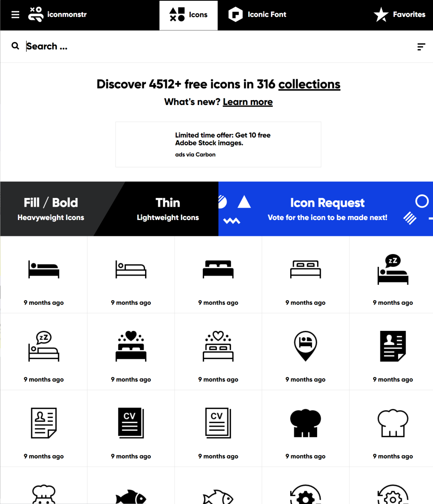This screenshot has height=504, width=433.
Task: Open the Favorites star
Action: (x=380, y=14)
